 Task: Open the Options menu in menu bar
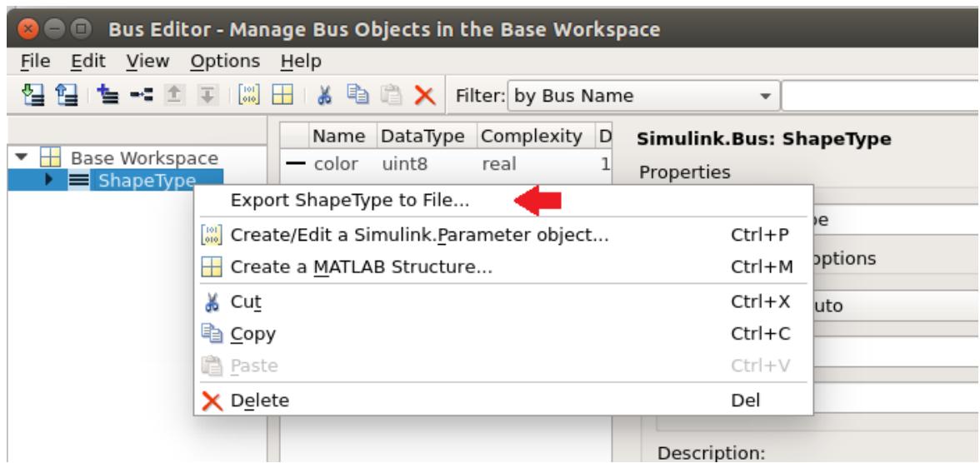[225, 62]
